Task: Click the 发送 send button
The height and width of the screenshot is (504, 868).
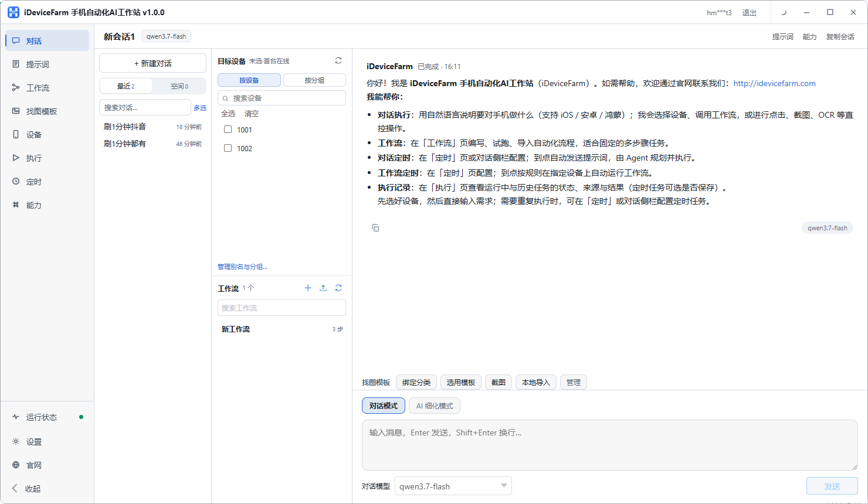Action: coord(832,486)
